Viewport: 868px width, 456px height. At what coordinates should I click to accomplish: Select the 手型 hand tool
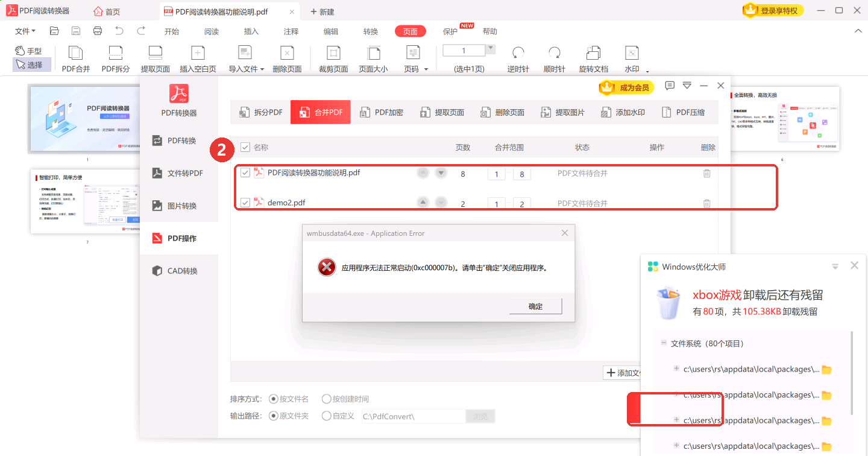coord(28,51)
